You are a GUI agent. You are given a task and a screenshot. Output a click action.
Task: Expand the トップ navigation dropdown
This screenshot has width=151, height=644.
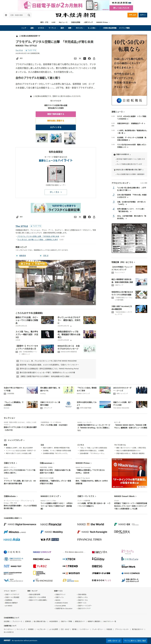coord(24,28)
